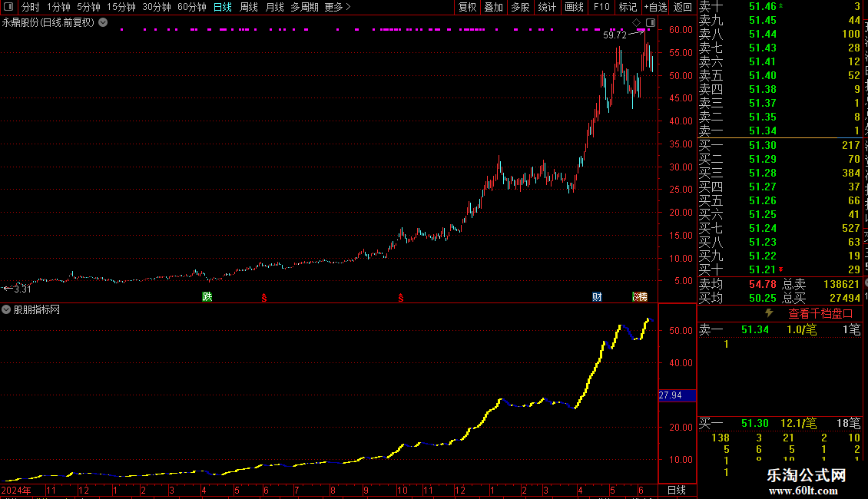This screenshot has height=499, width=868.
Task: Toggle chart side panel icon near 60.00
Action: point(651,23)
